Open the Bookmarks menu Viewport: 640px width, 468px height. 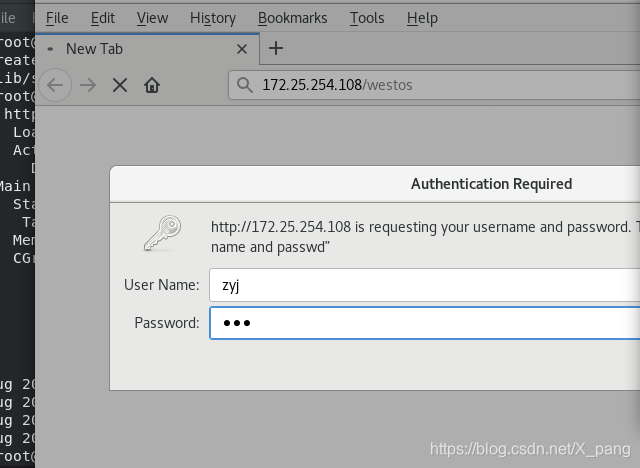[x=292, y=18]
